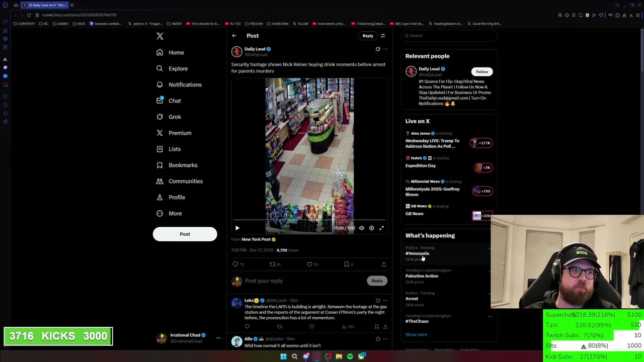Open the video settings gear
Image resolution: width=644 pixels, height=362 pixels.
371,228
